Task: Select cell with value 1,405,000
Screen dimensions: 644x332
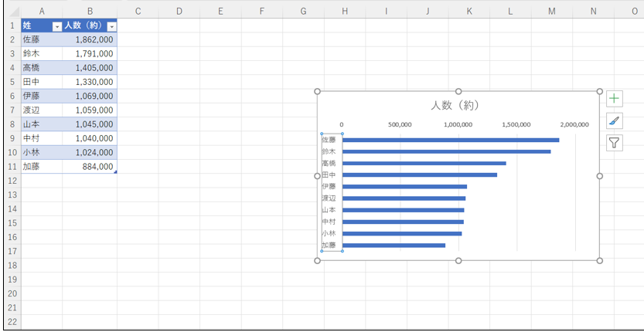Action: (90, 68)
